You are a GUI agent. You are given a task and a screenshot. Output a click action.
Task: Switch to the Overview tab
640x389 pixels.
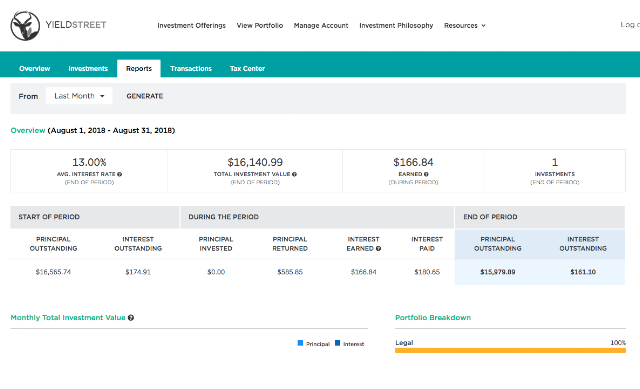click(x=35, y=69)
